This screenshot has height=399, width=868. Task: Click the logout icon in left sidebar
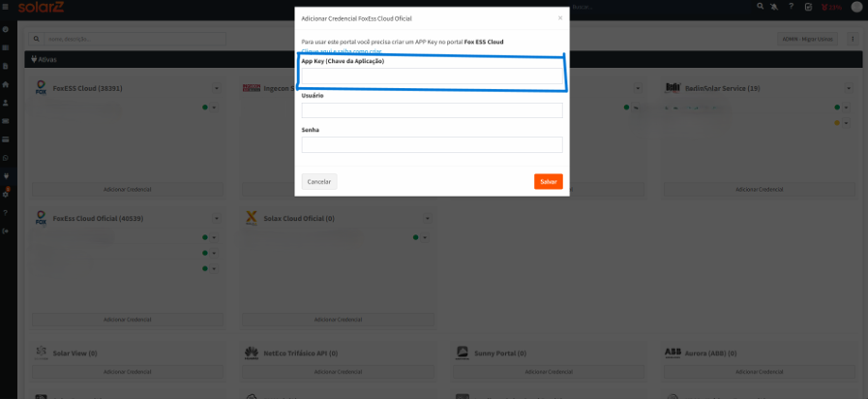(6, 230)
